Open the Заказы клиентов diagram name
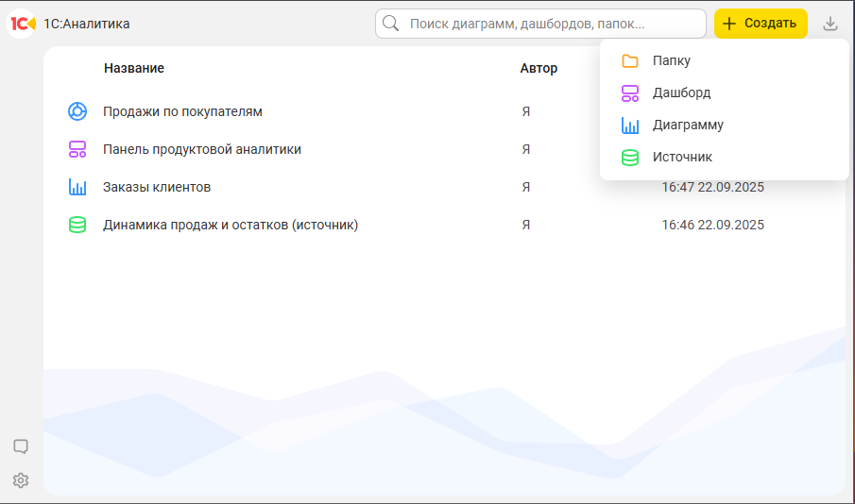This screenshot has width=855, height=504. 157,187
